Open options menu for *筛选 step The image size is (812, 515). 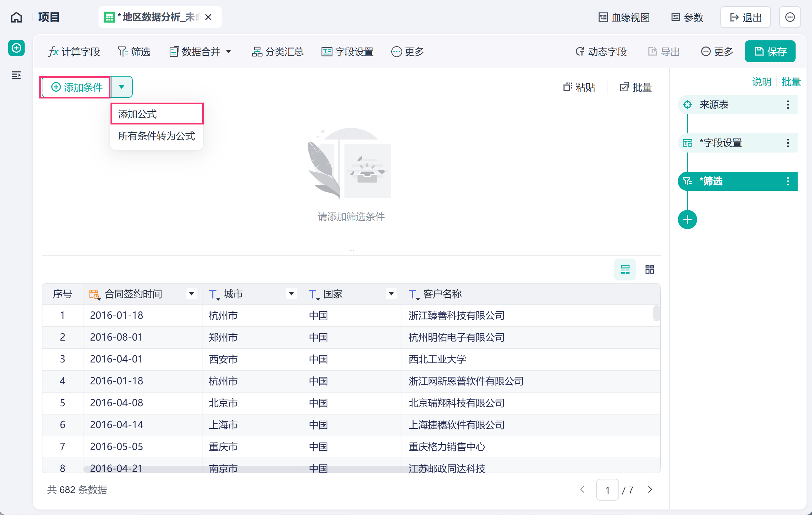tap(788, 181)
